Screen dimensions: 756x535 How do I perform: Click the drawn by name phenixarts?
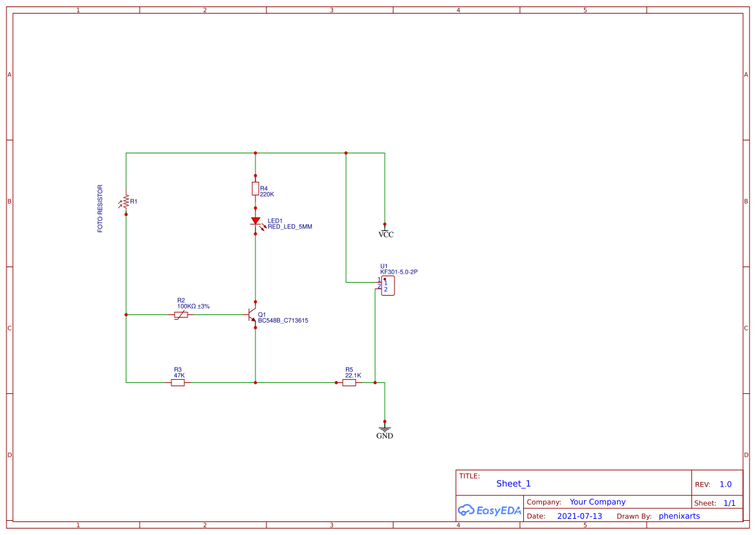679,516
